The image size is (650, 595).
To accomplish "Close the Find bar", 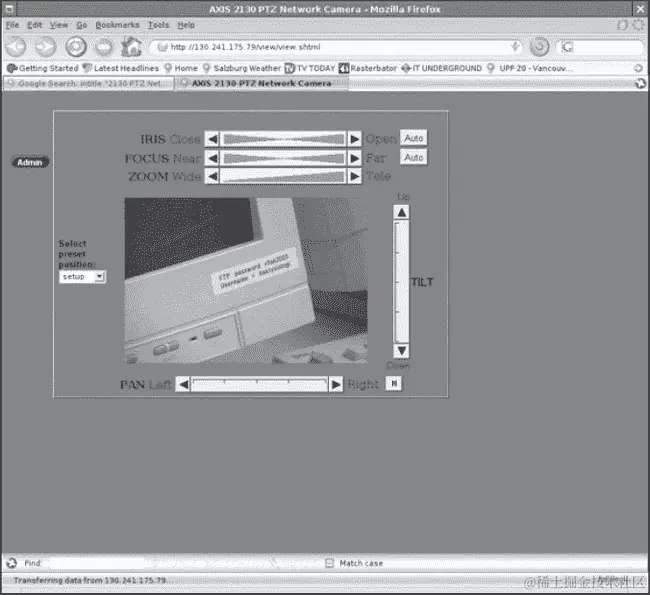I will click(x=12, y=563).
